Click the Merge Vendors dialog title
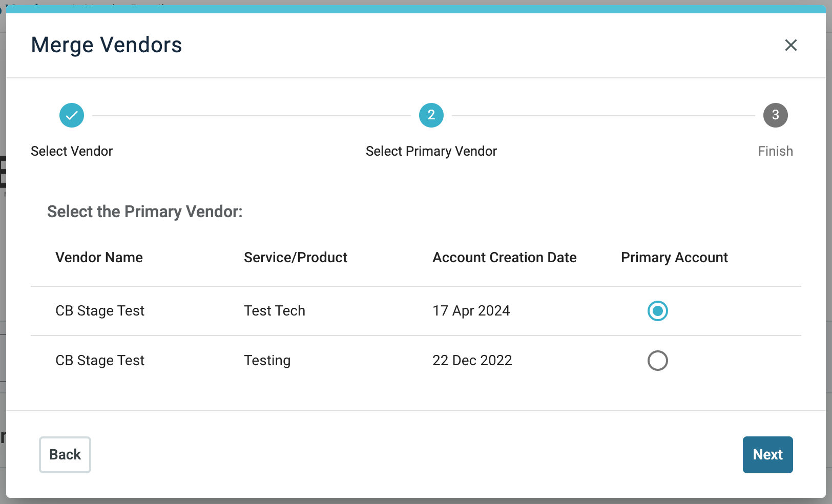Screen dimensions: 832x504 point(107,45)
